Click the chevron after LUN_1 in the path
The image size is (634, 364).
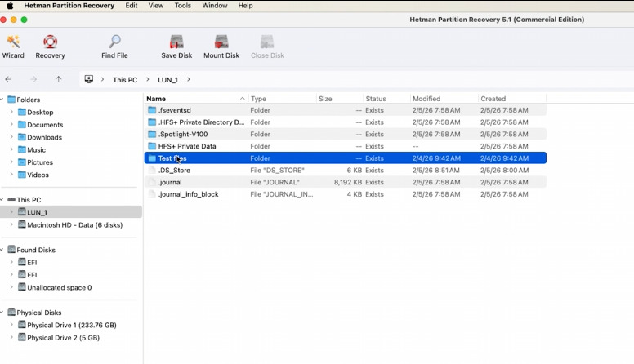click(189, 80)
